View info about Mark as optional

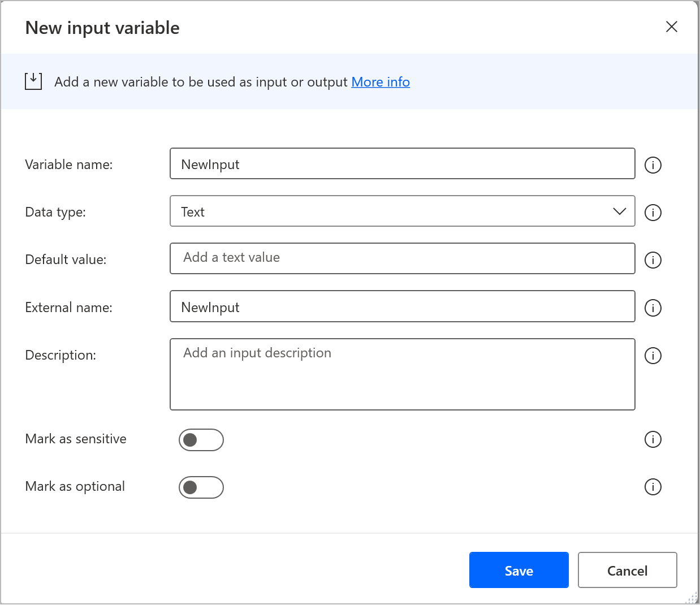653,487
